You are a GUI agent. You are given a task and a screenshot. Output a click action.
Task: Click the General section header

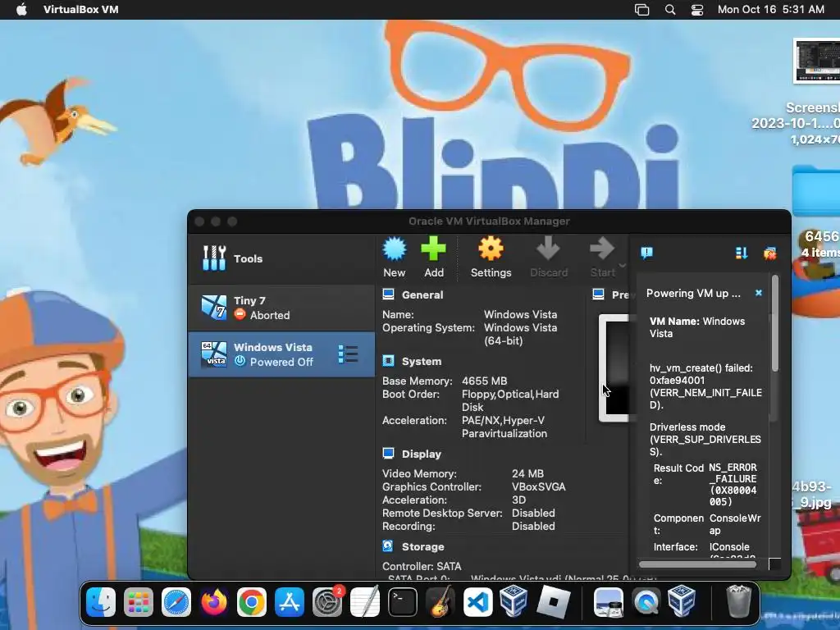(422, 295)
